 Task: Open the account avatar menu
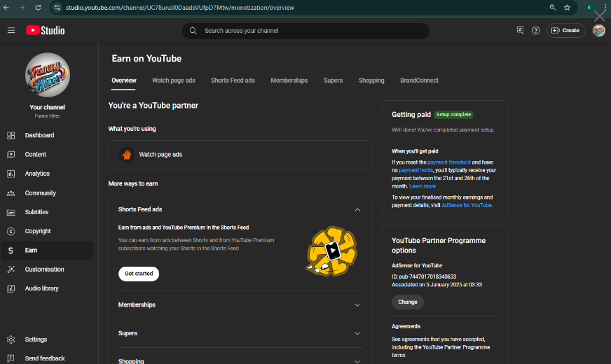[x=598, y=30]
